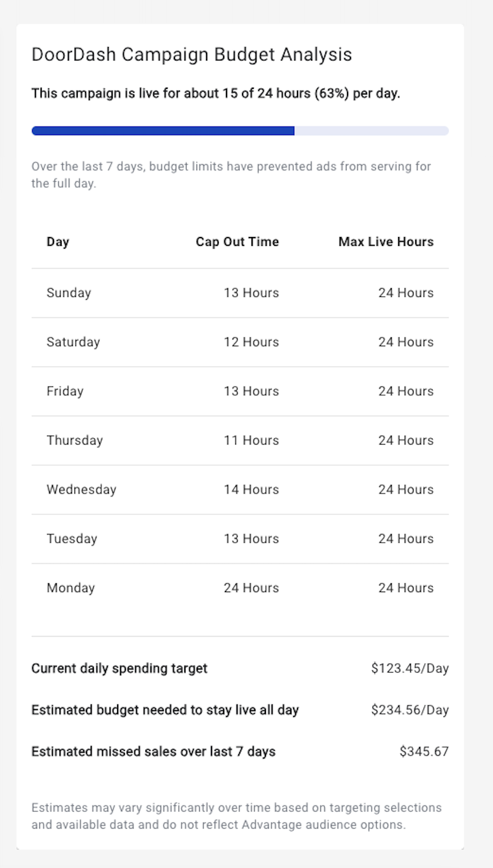Click the Estimated missed sales label
Screen dimensions: 493x868
[x=153, y=751]
